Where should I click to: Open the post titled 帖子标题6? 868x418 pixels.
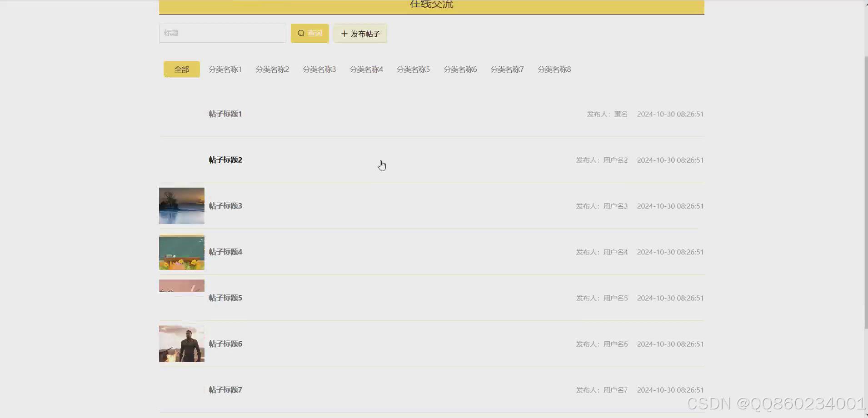click(225, 344)
